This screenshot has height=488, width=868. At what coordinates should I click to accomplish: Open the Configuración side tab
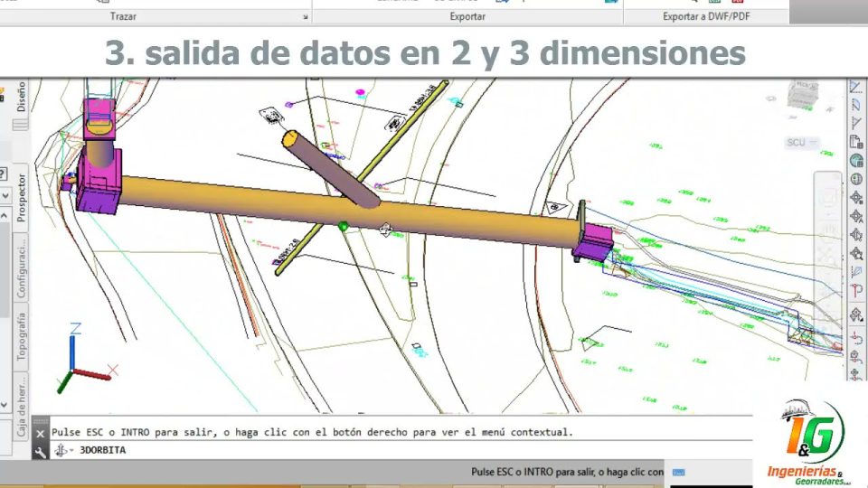click(20, 267)
